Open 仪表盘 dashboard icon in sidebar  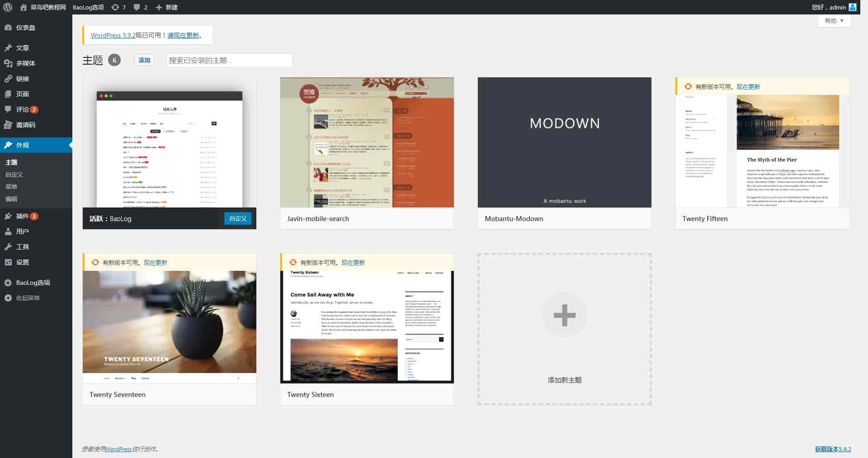[x=8, y=28]
